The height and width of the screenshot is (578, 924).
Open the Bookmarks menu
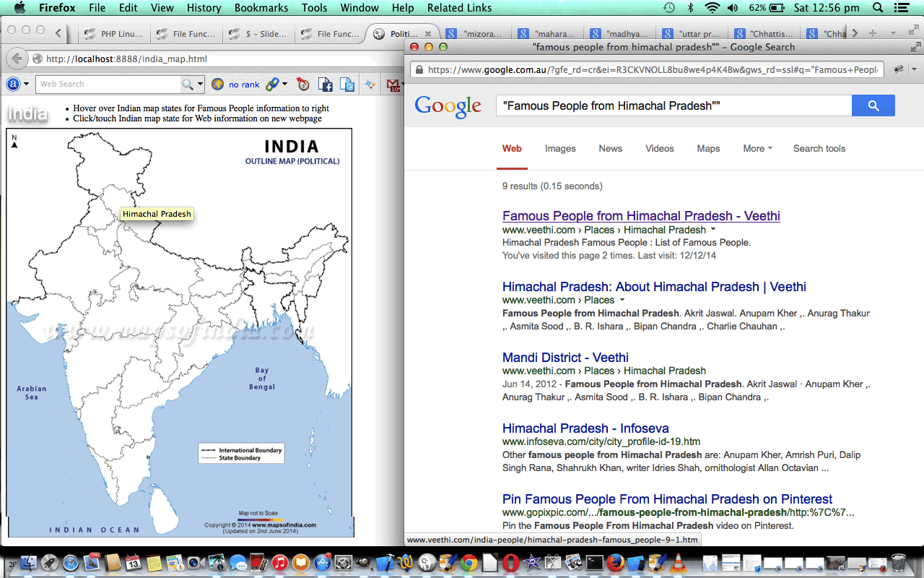pyautogui.click(x=261, y=8)
